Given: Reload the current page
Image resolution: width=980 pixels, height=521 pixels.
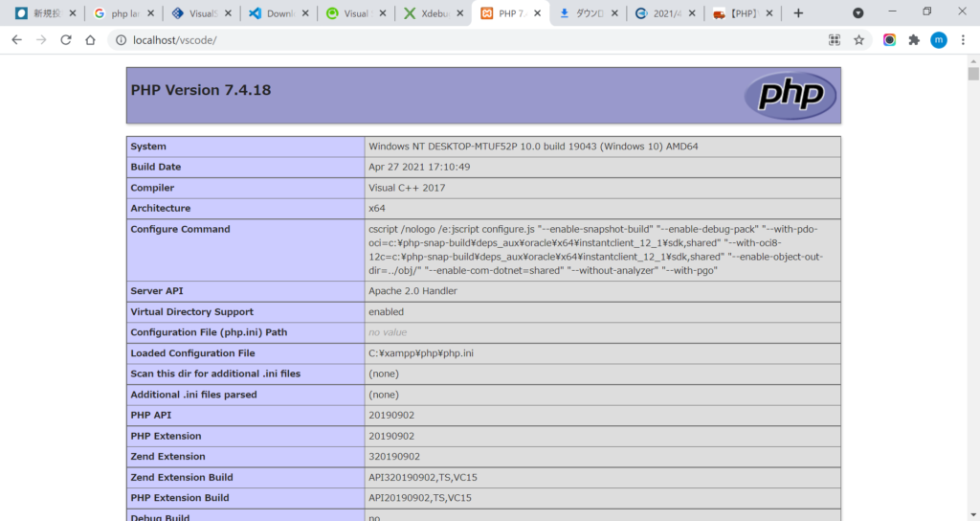Looking at the screenshot, I should pos(66,40).
